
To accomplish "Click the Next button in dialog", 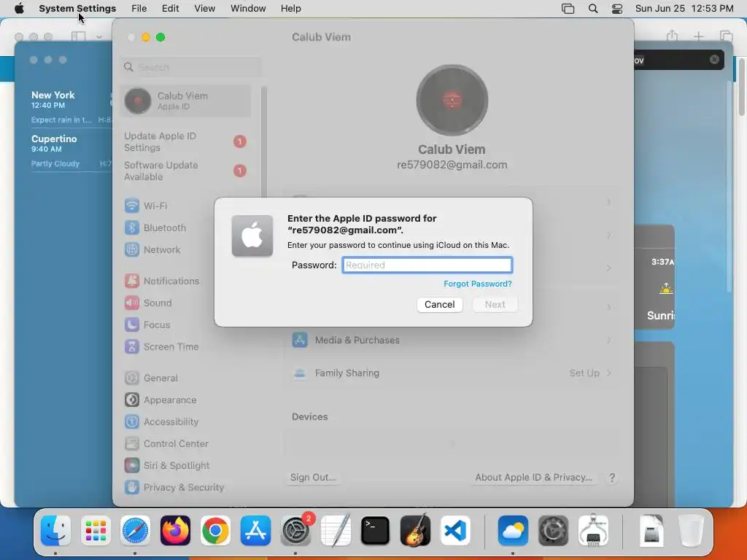I will coord(495,305).
